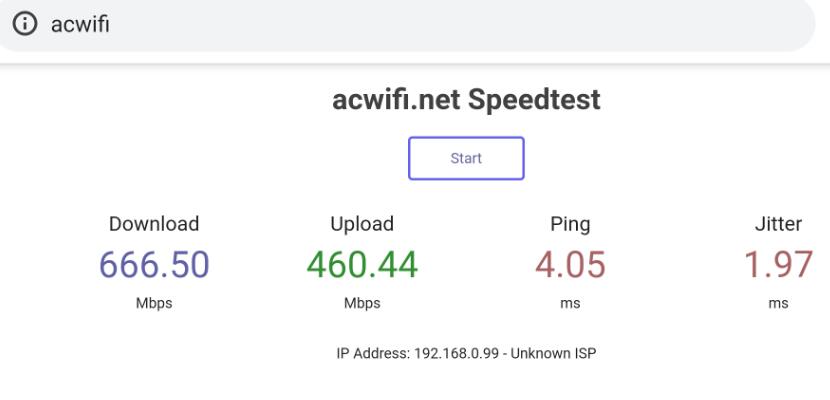Click the ms unit under Ping

click(x=570, y=304)
